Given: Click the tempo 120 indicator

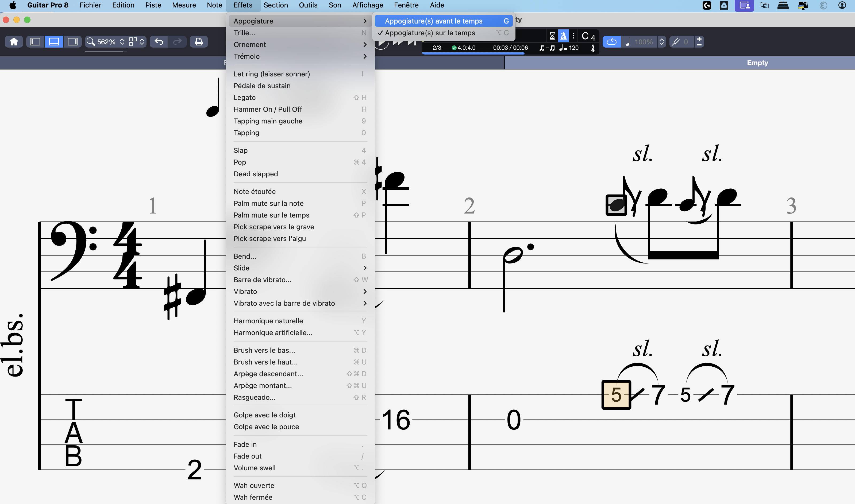Looking at the screenshot, I should (569, 48).
